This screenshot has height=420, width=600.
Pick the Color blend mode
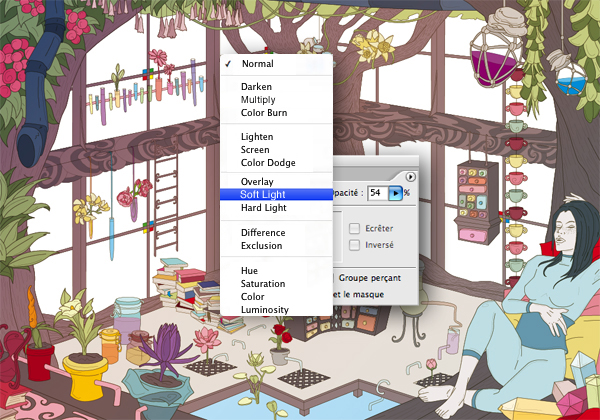276,297
